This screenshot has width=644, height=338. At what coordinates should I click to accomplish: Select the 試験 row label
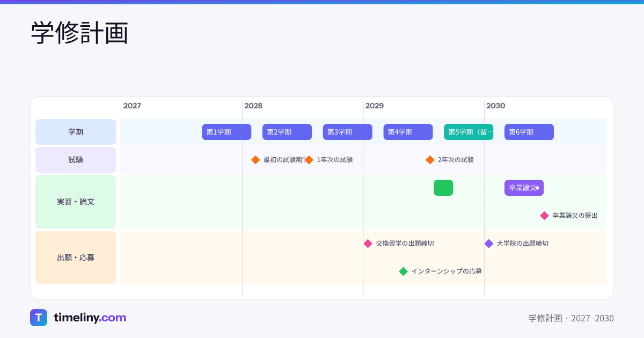pos(76,160)
